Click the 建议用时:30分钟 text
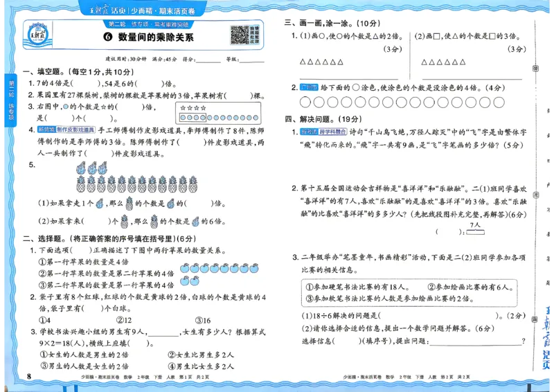 [x=126, y=59]
